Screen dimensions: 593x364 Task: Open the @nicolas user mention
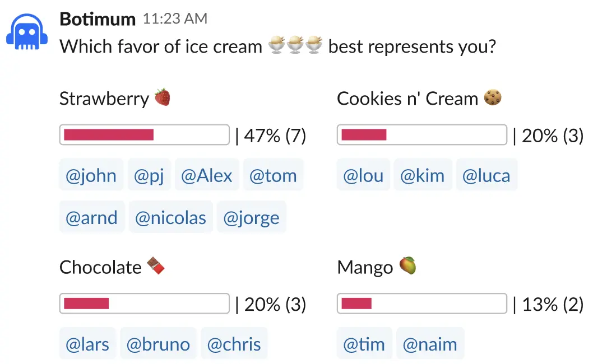point(171,217)
